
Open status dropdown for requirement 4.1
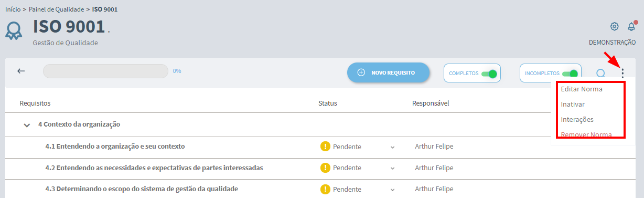pyautogui.click(x=392, y=147)
